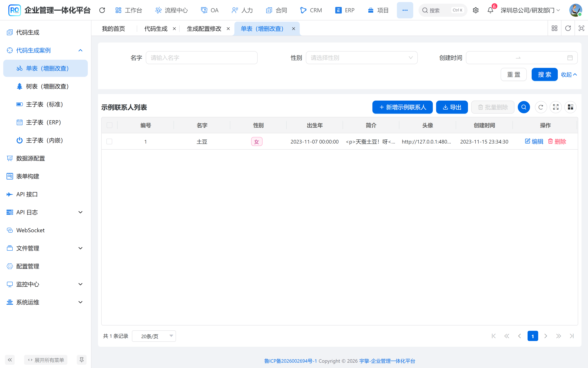The width and height of the screenshot is (588, 368).
Task: Click the refresh icon beside platform title
Action: coord(102,10)
